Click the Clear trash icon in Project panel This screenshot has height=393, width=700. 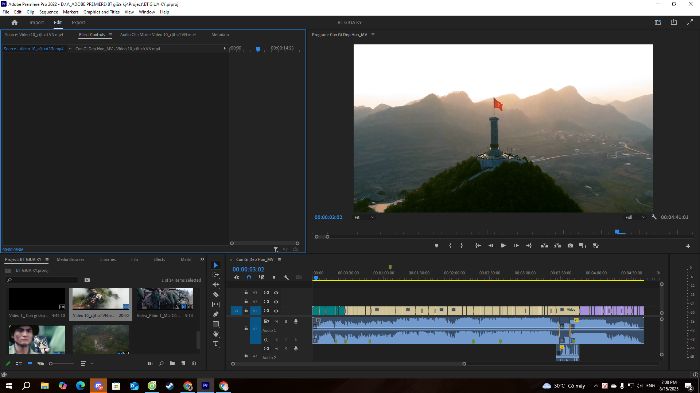pos(194,364)
